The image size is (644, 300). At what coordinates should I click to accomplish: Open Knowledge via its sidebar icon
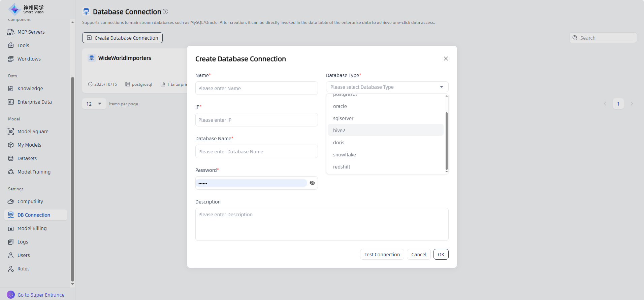pyautogui.click(x=11, y=88)
